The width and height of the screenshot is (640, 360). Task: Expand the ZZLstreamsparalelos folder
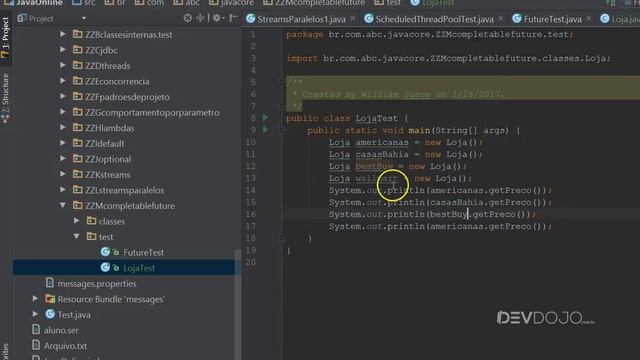63,189
